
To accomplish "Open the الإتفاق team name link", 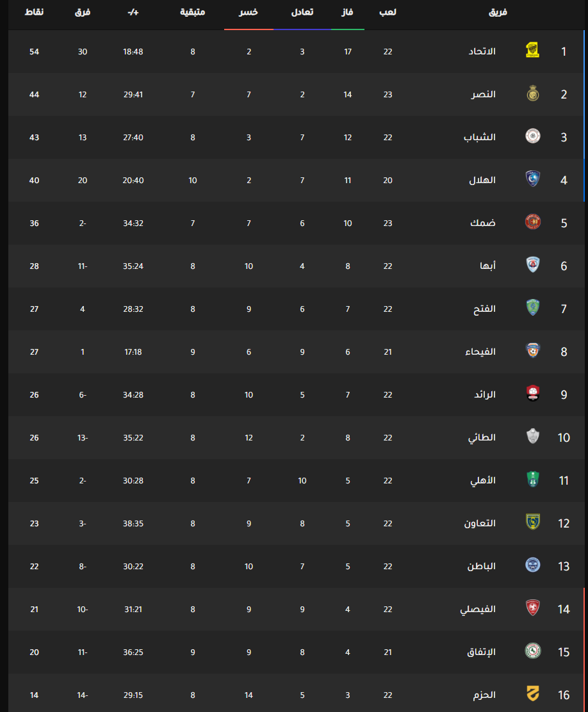I will click(481, 652).
